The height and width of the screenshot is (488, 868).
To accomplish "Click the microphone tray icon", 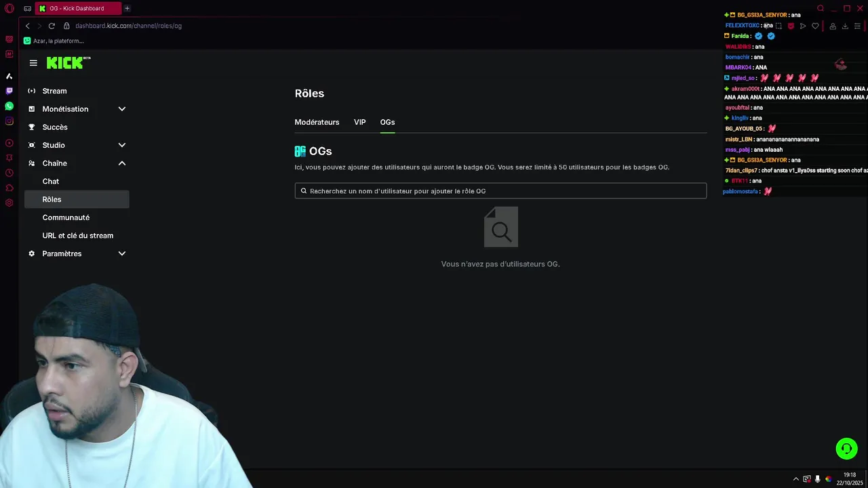I will click(818, 479).
